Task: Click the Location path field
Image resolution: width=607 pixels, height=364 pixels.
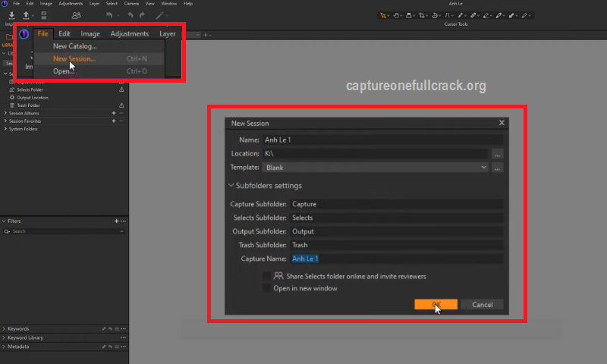Action: tap(375, 154)
